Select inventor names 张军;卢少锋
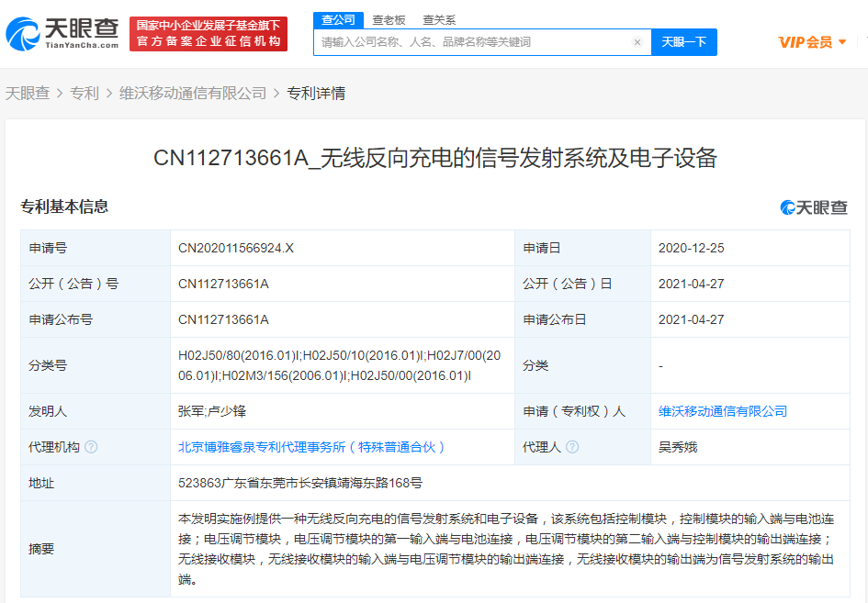868x603 pixels. coord(212,411)
